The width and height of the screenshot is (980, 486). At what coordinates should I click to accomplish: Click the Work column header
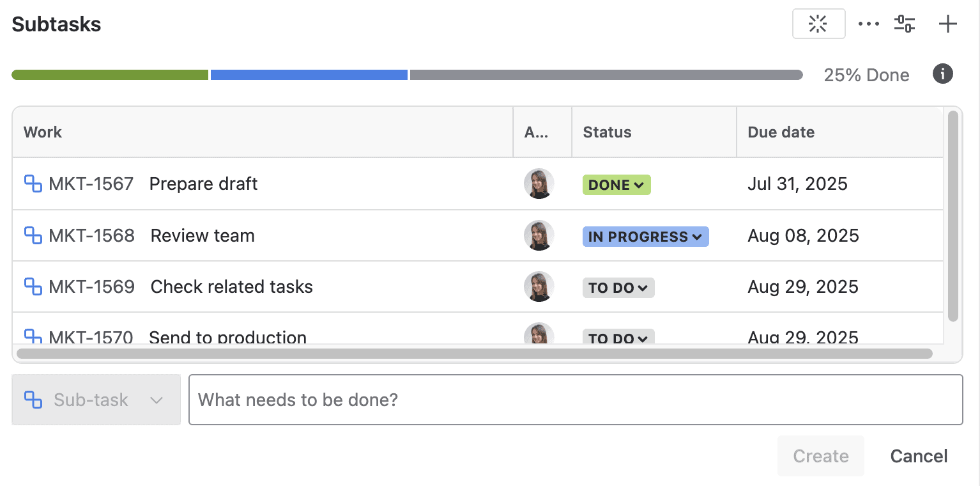tap(42, 132)
